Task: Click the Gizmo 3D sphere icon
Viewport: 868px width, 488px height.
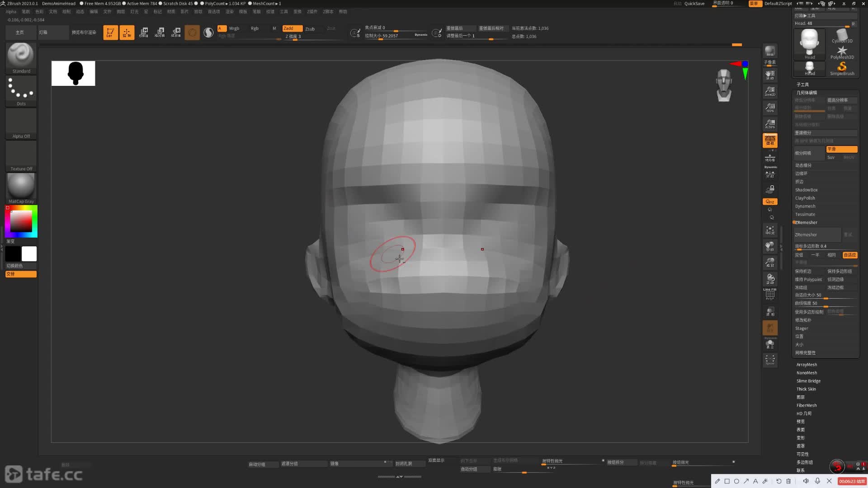Action: pyautogui.click(x=192, y=33)
